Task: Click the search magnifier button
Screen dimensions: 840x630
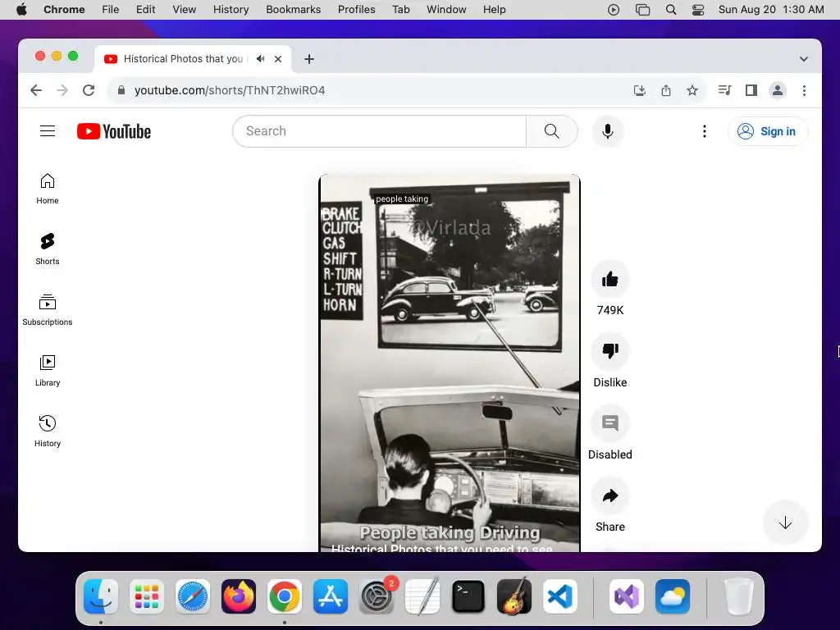Action: [552, 131]
